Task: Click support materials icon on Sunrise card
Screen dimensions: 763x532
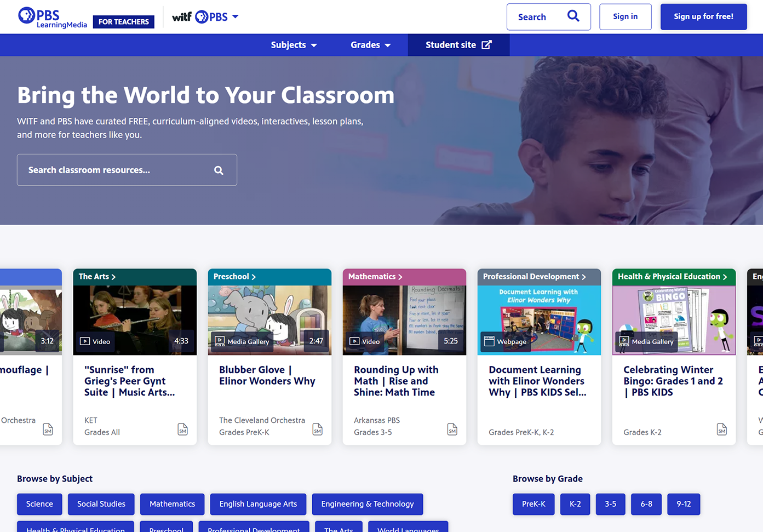Action: [182, 429]
